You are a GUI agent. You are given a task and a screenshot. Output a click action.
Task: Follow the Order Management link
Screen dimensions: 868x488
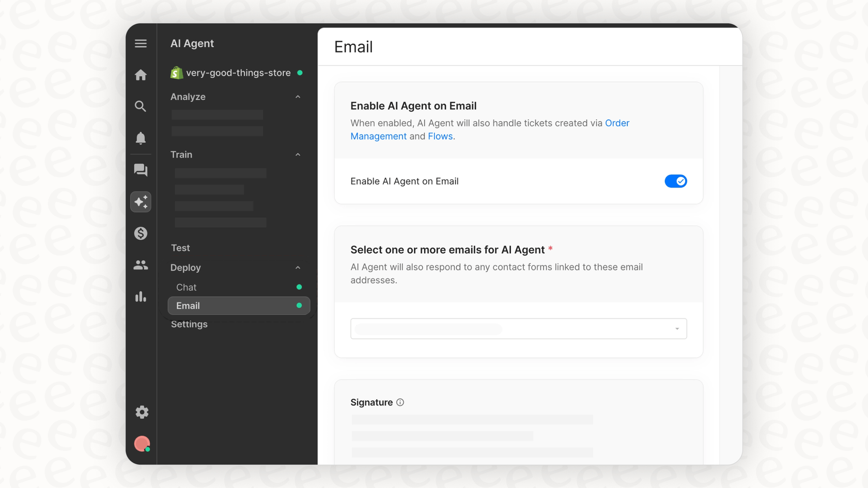[x=617, y=123]
